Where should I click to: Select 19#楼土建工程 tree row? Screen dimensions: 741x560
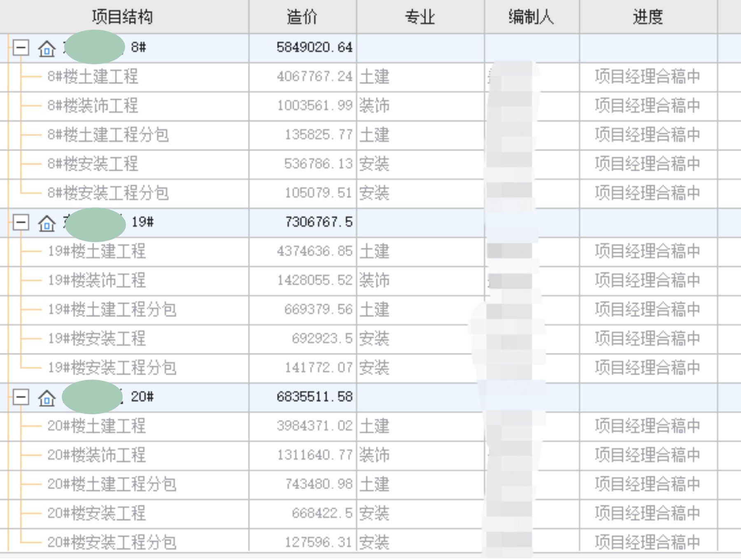[97, 251]
